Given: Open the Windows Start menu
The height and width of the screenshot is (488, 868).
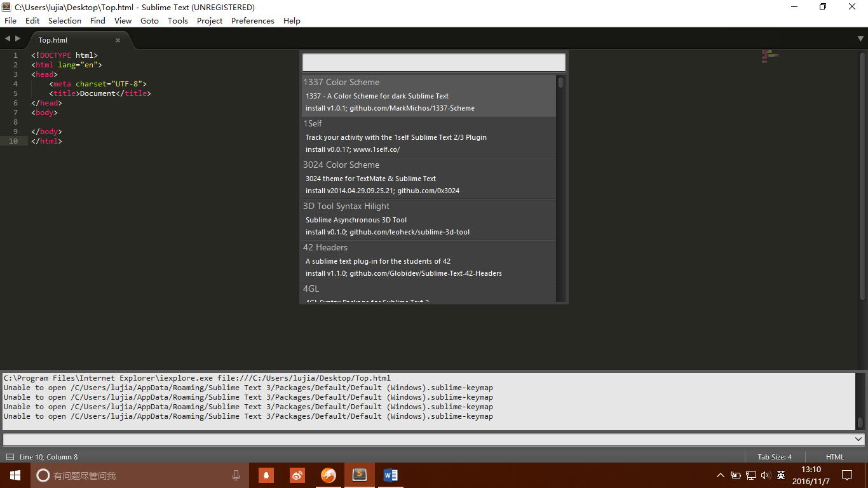Looking at the screenshot, I should pos(15,475).
